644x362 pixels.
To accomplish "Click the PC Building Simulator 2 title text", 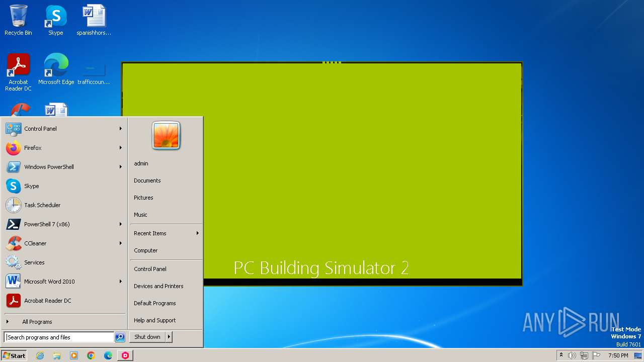I will (x=321, y=267).
